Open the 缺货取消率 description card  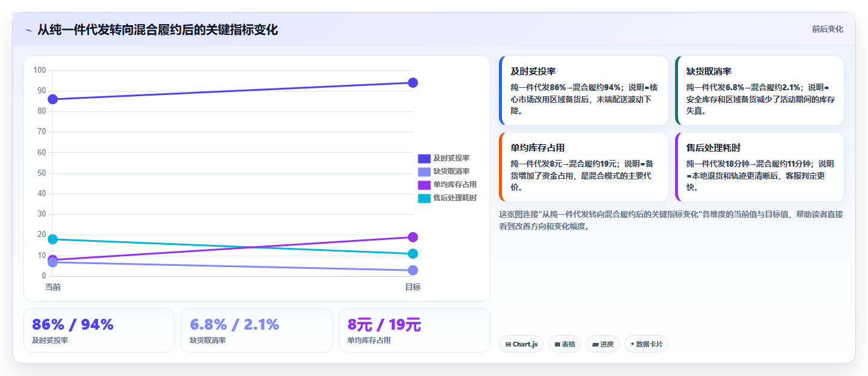pos(759,90)
